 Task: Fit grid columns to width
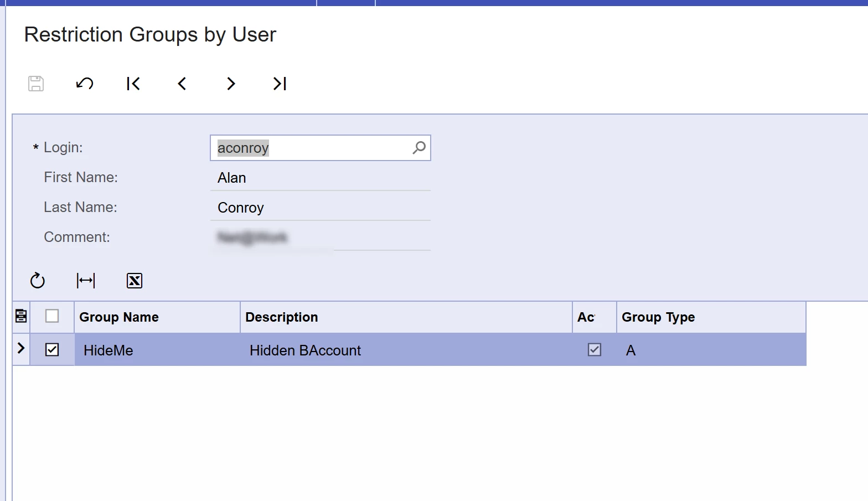click(86, 281)
